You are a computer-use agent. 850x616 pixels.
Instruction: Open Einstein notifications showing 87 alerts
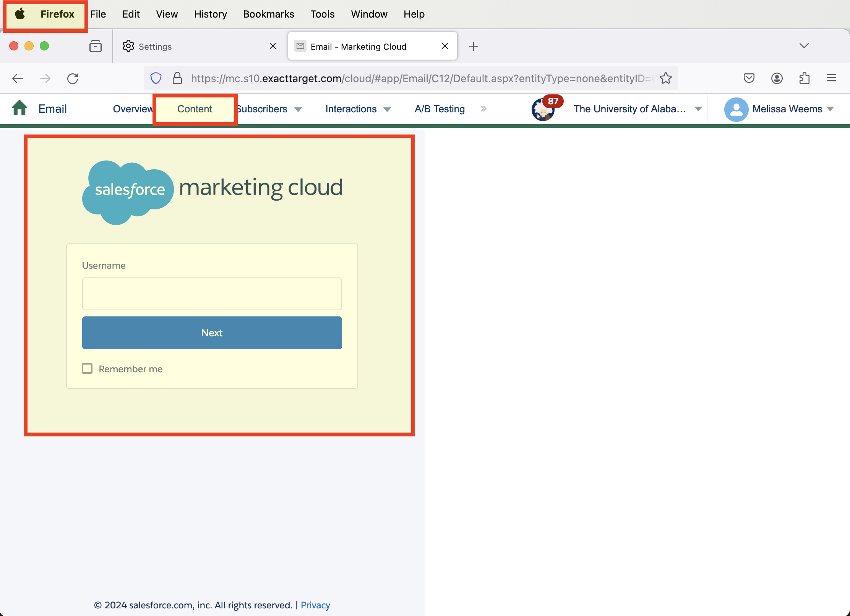tap(543, 109)
